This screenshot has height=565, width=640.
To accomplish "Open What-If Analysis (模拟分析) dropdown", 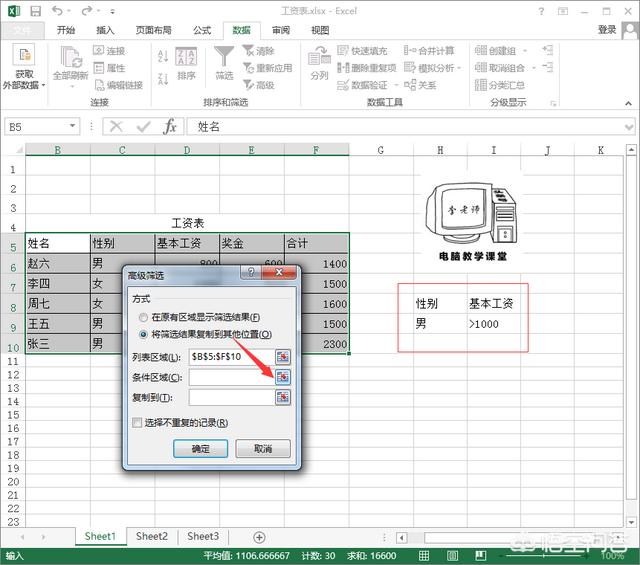I will coord(459,68).
